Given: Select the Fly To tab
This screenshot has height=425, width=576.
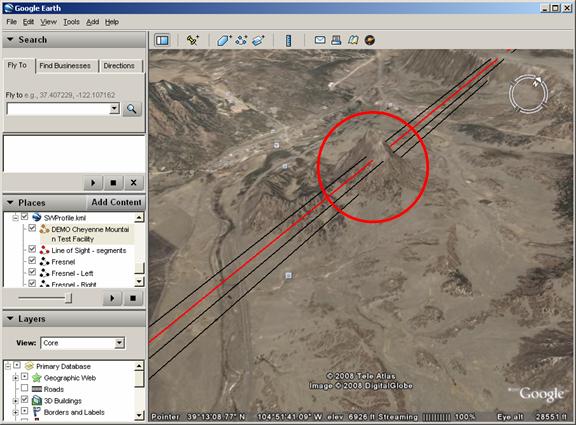Looking at the screenshot, I should [17, 65].
